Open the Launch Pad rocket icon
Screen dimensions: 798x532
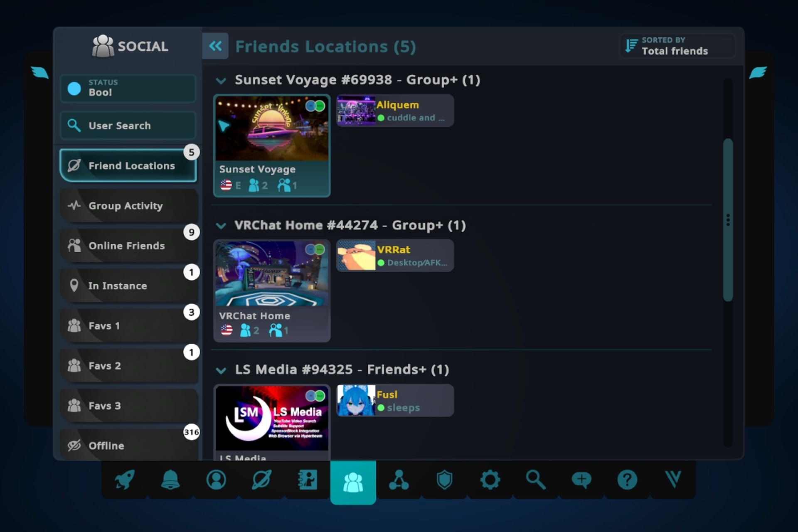tap(124, 480)
